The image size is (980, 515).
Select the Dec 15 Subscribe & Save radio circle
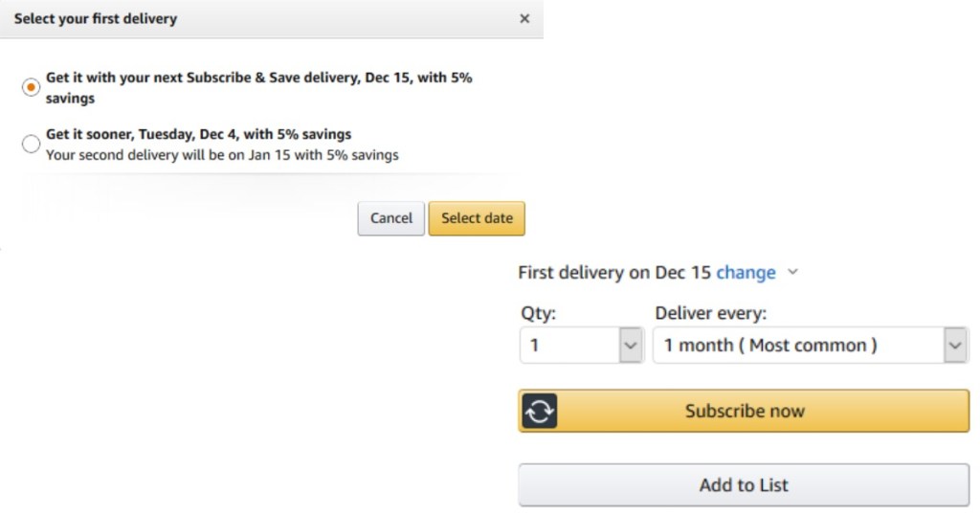tap(31, 87)
